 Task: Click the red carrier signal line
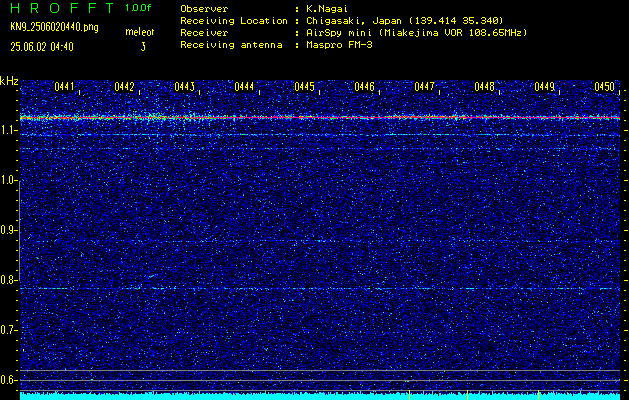320,118
